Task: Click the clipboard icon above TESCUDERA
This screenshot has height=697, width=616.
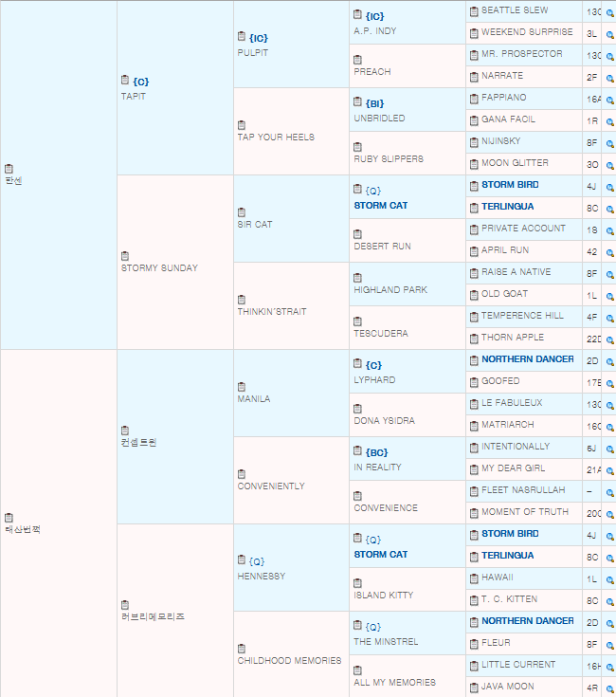Action: point(357,321)
